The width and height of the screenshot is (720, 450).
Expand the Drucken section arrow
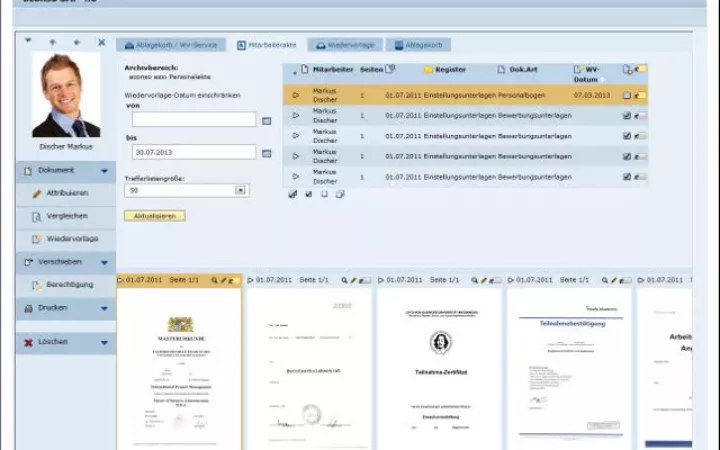[104, 309]
